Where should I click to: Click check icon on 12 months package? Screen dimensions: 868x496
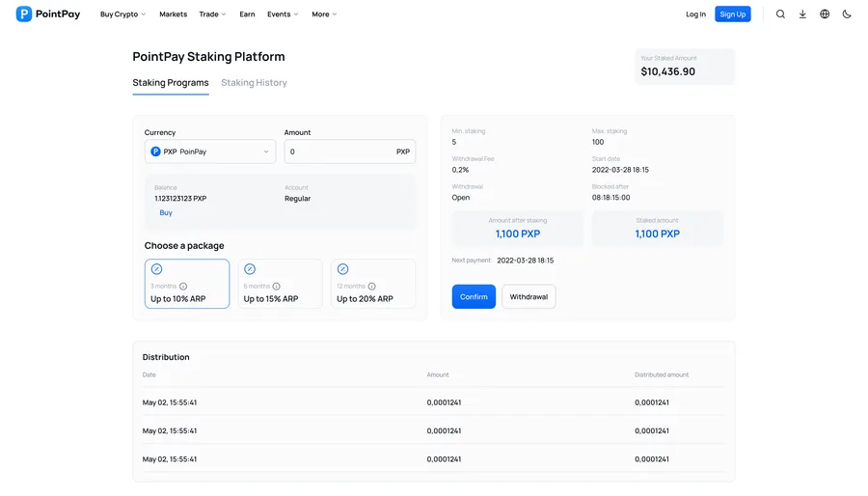(342, 269)
